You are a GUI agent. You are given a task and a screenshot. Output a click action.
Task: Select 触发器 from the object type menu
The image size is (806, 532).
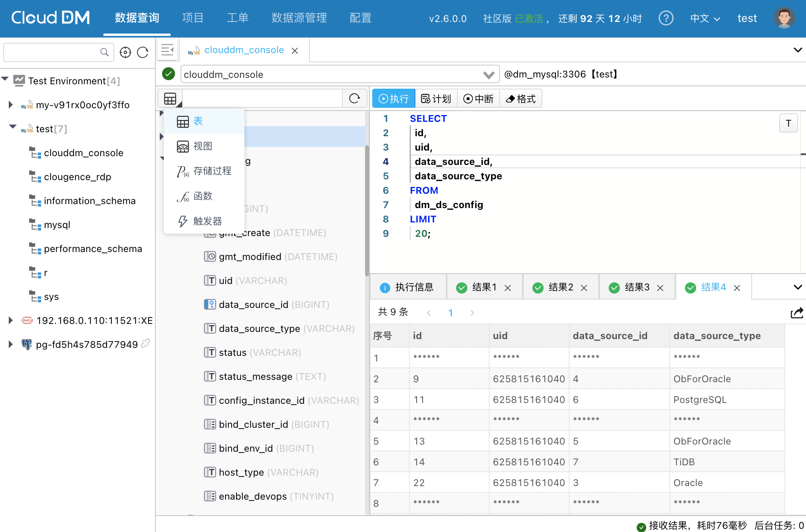coord(207,221)
